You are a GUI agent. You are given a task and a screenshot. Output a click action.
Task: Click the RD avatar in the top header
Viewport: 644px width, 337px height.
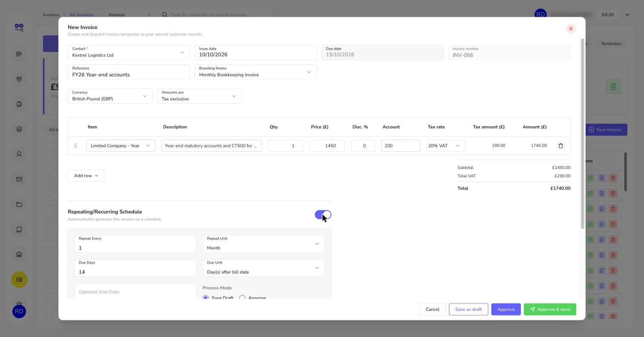pyautogui.click(x=540, y=14)
